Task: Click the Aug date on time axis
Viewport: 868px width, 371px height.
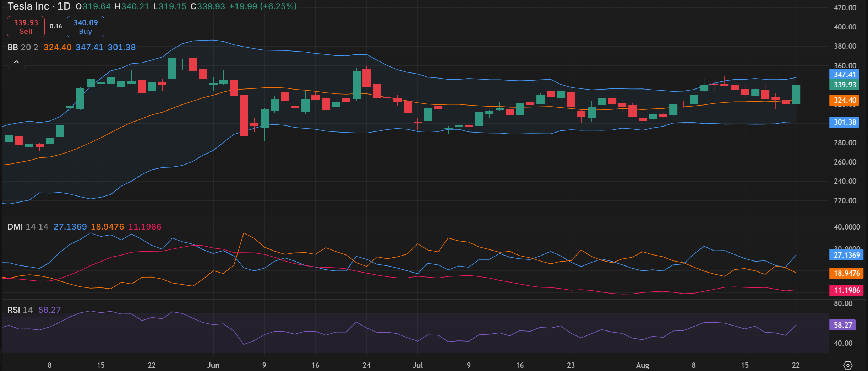Action: 643,365
